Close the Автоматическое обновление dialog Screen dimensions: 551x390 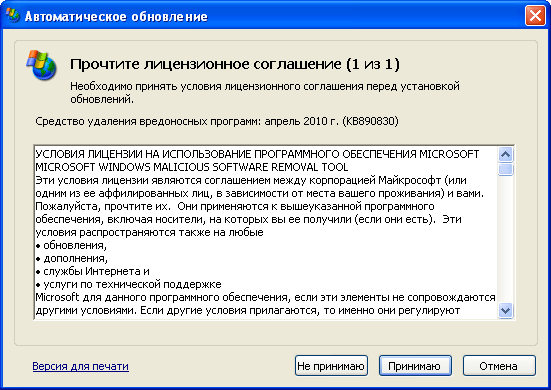tap(535, 15)
